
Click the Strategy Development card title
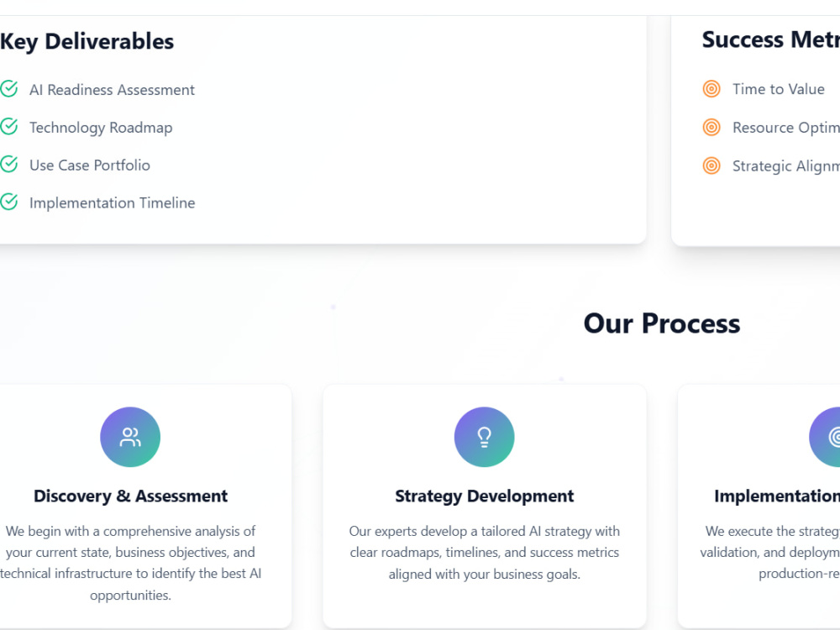[x=485, y=496]
